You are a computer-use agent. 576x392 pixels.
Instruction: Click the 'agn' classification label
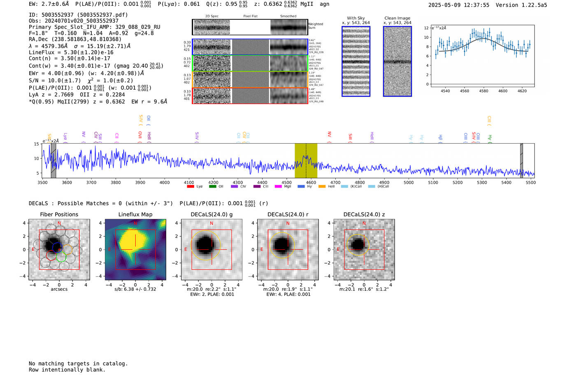point(325,4)
